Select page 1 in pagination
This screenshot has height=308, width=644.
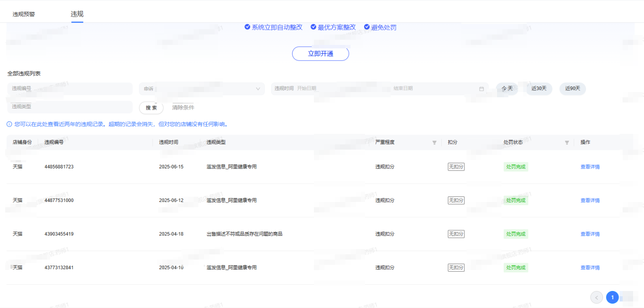click(x=612, y=297)
